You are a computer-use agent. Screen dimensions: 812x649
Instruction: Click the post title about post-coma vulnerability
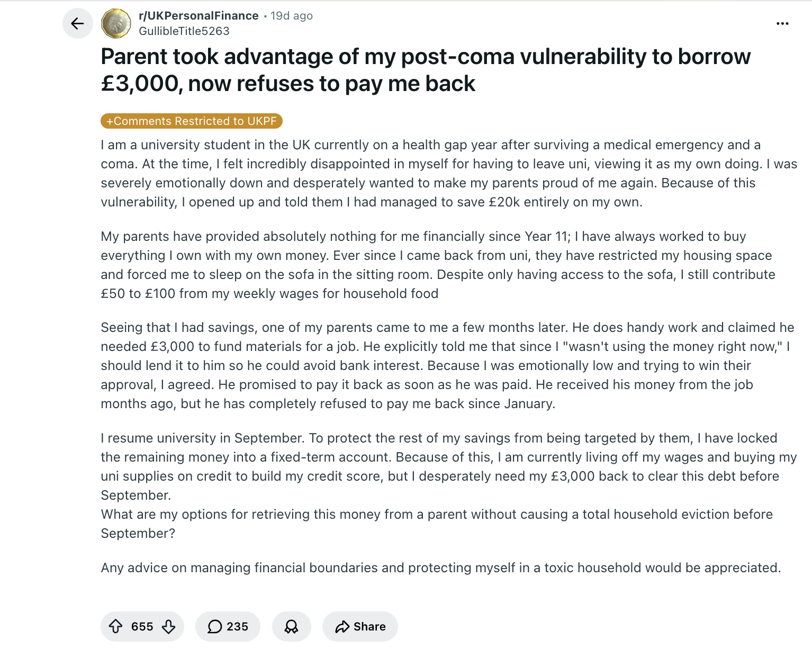point(426,70)
